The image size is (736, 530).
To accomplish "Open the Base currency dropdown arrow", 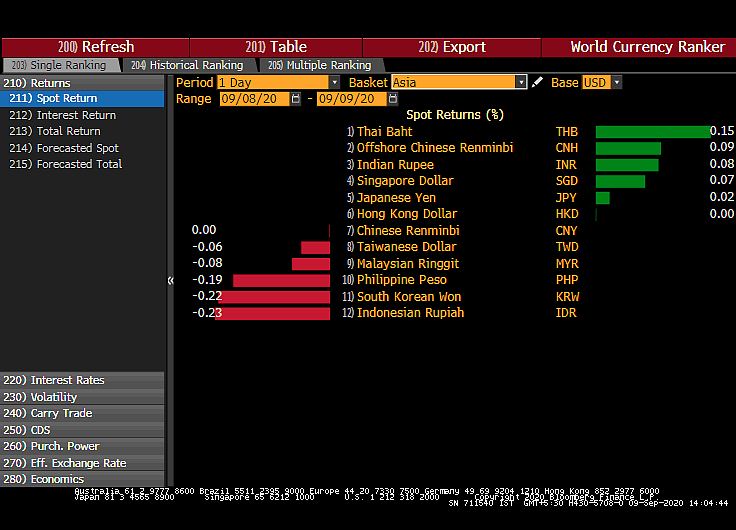I will click(x=617, y=83).
